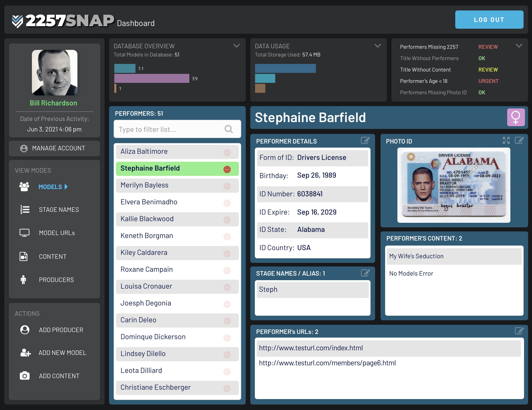Collapse the Database Overview panel
The height and width of the screenshot is (410, 532).
tap(237, 46)
